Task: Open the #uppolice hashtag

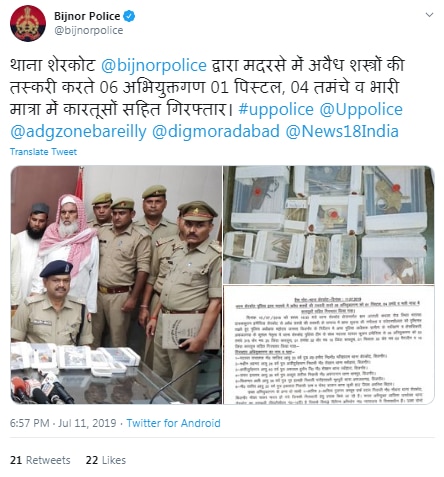Action: 276,109
